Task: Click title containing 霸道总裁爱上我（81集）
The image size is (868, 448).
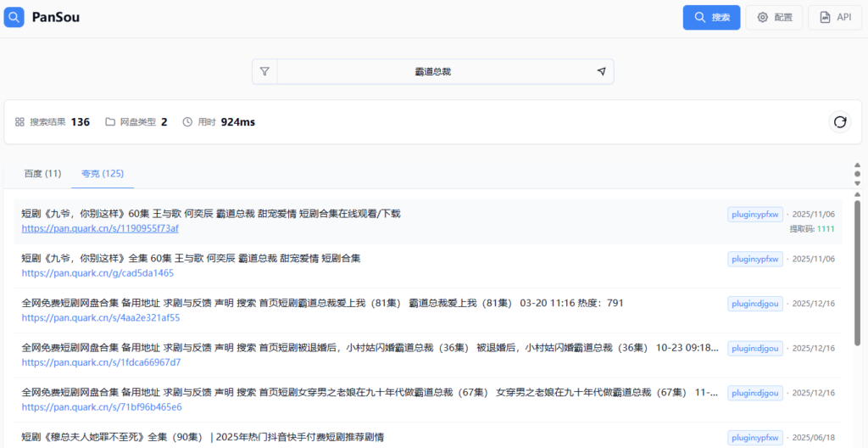Action: point(322,303)
